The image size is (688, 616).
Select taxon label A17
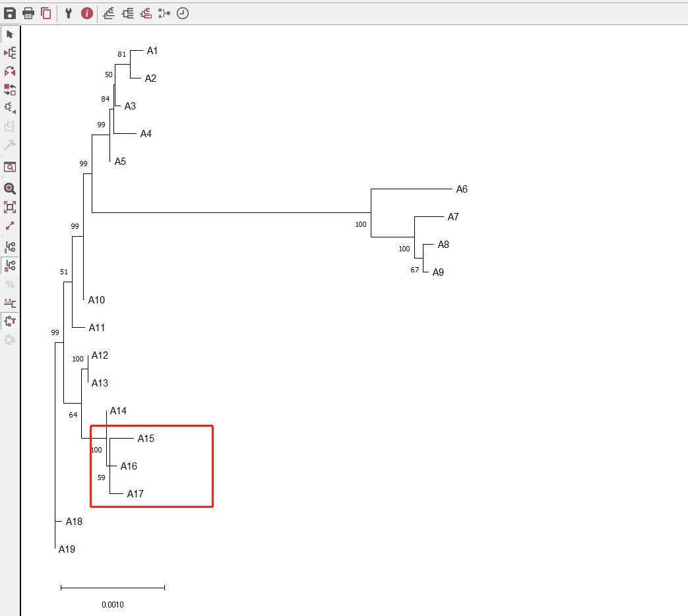coord(135,493)
